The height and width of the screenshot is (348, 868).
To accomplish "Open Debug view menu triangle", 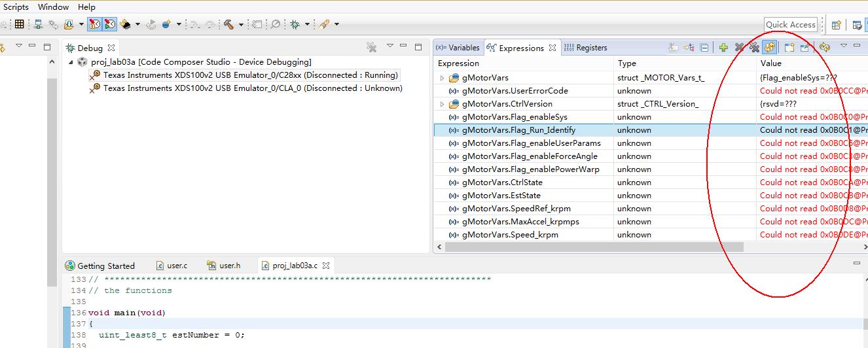I will 390,46.
